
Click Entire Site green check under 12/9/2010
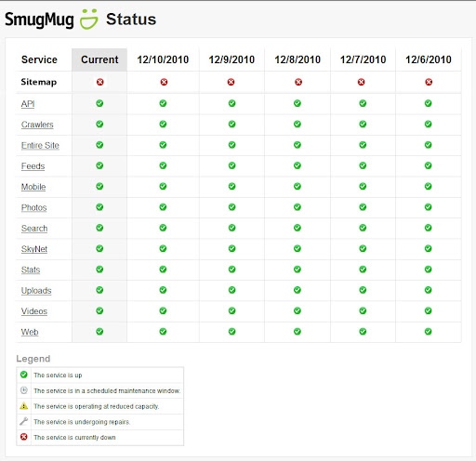[231, 145]
